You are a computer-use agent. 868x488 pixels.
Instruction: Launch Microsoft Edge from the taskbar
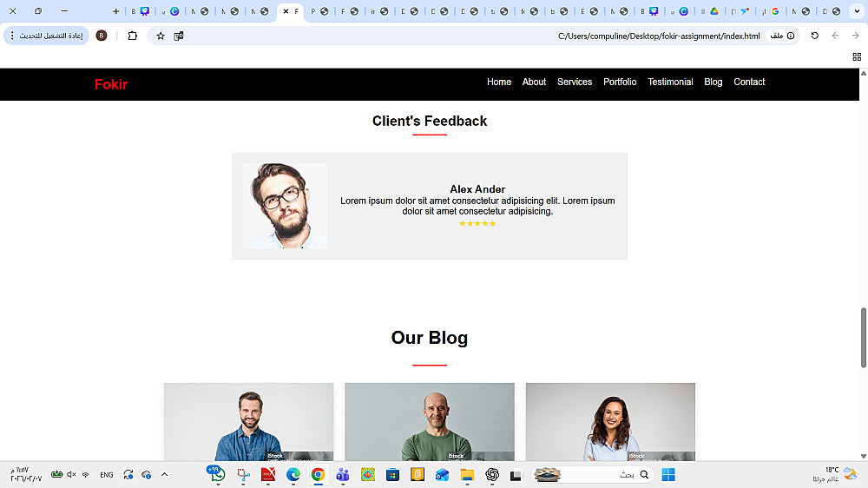coord(293,475)
